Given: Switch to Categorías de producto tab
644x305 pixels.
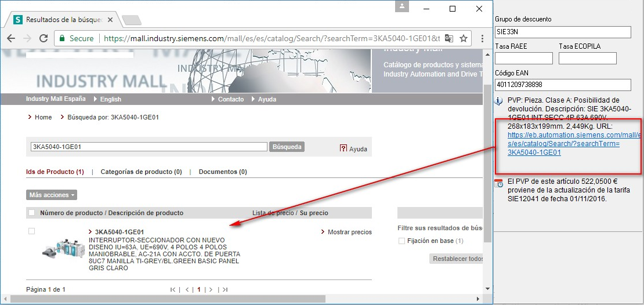Looking at the screenshot, I should [x=142, y=172].
